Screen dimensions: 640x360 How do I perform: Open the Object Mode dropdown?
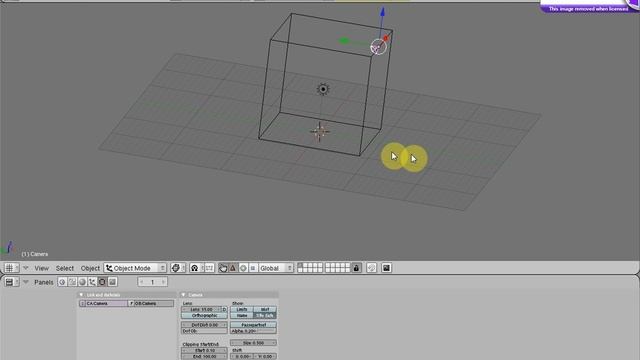135,268
